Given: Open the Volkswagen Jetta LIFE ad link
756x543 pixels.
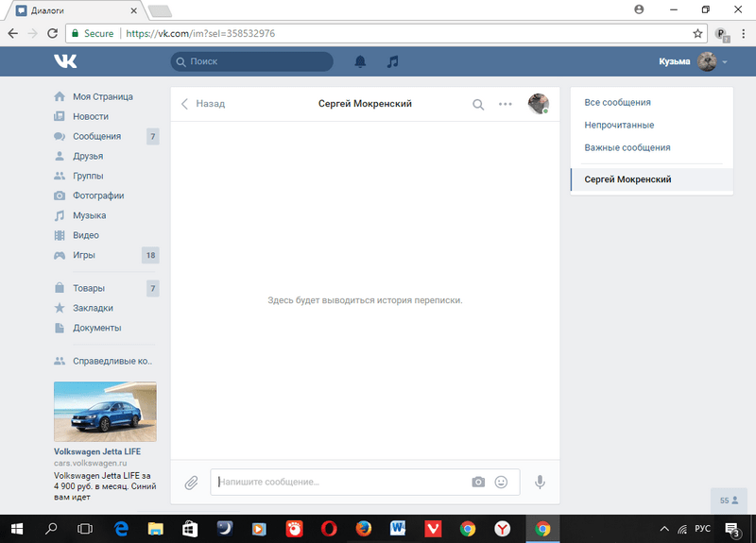Looking at the screenshot, I should (97, 451).
